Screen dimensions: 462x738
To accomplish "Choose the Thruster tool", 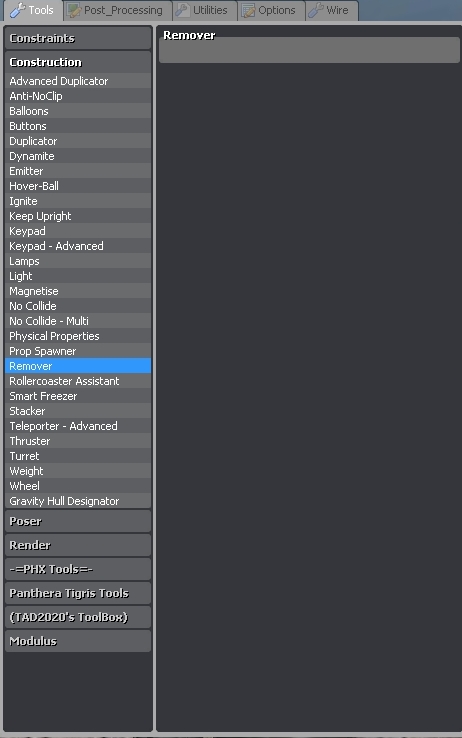I will point(78,441).
